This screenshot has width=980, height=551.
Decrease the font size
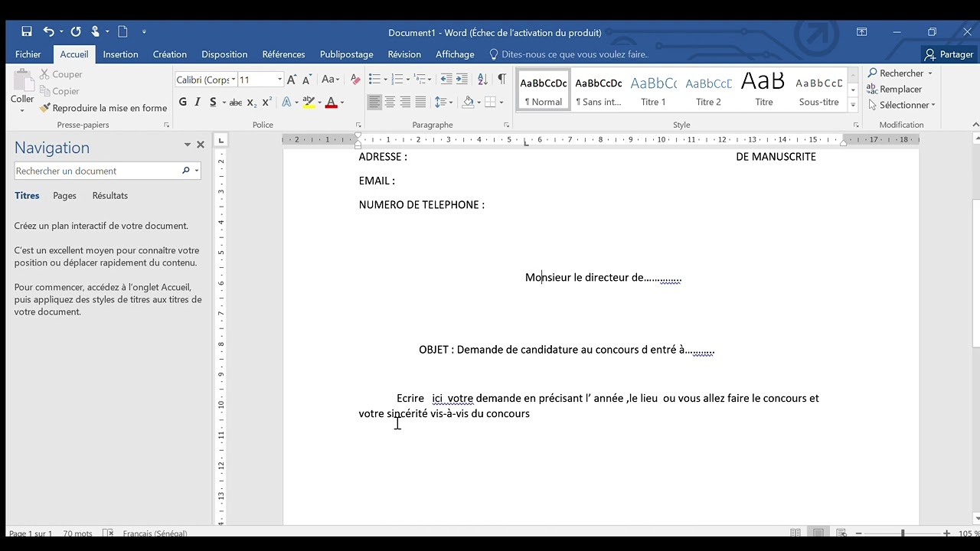tap(307, 80)
